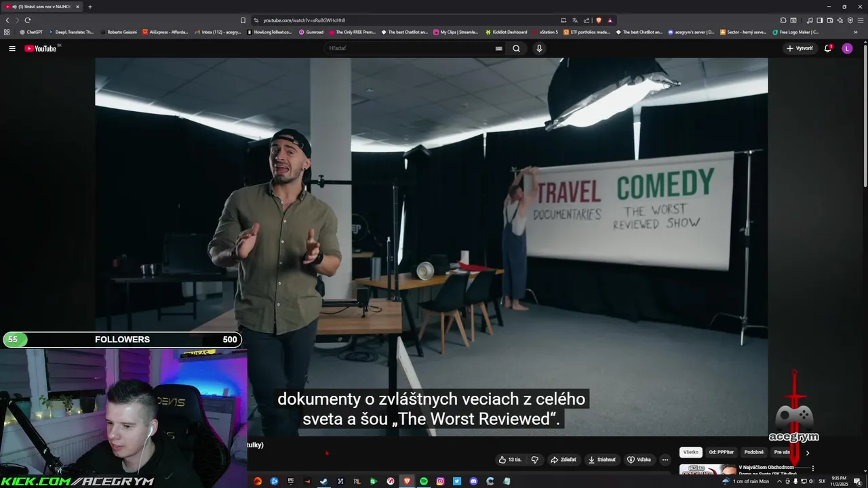
Task: Switch SLK keyboard language indicator
Action: (x=822, y=481)
